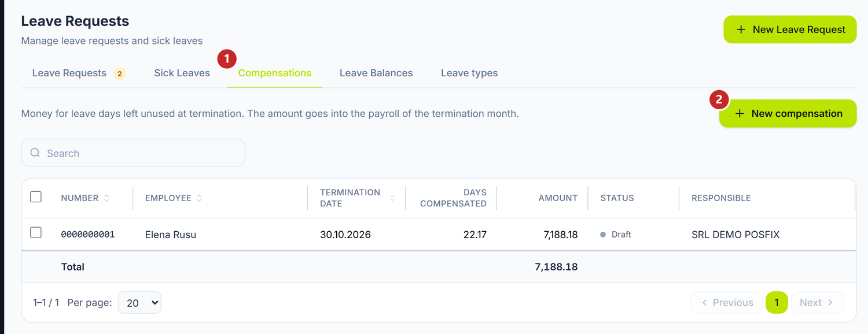Image resolution: width=868 pixels, height=334 pixels.
Task: Click the badge 2 on Leave Requests tab
Action: (120, 73)
